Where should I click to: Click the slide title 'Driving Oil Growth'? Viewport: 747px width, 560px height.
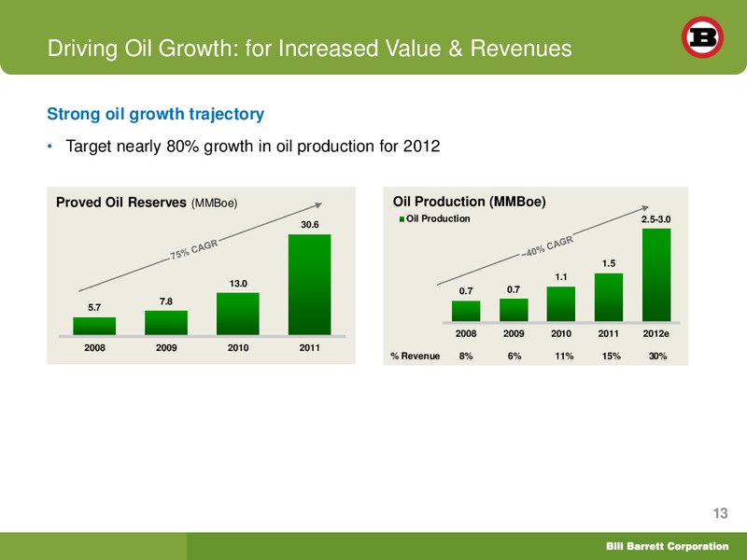pos(310,49)
